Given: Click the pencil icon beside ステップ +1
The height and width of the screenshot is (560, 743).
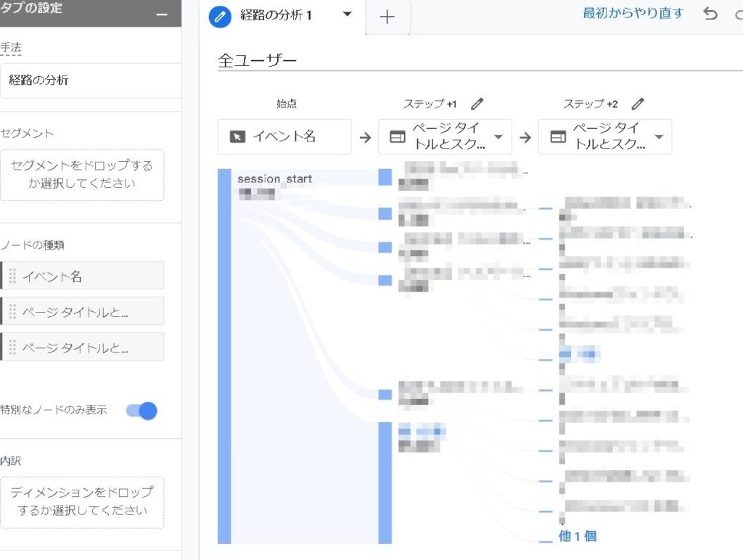Looking at the screenshot, I should (477, 104).
